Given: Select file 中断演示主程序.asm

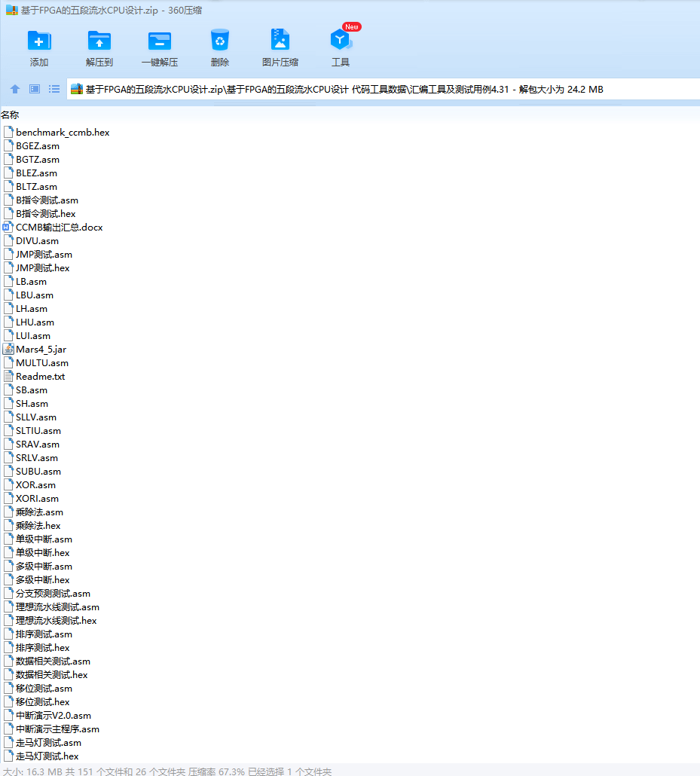Looking at the screenshot, I should 57,729.
